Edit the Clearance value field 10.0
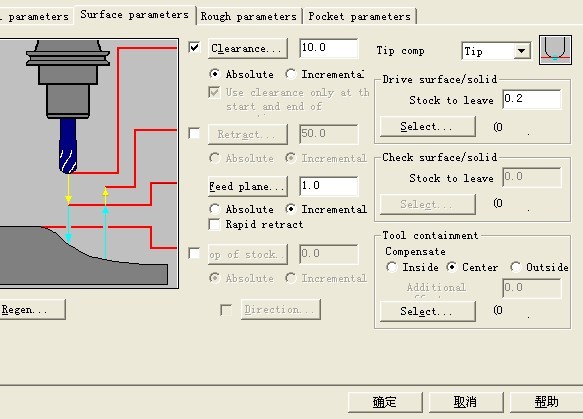Screen dimensions: 583x419 pos(329,48)
